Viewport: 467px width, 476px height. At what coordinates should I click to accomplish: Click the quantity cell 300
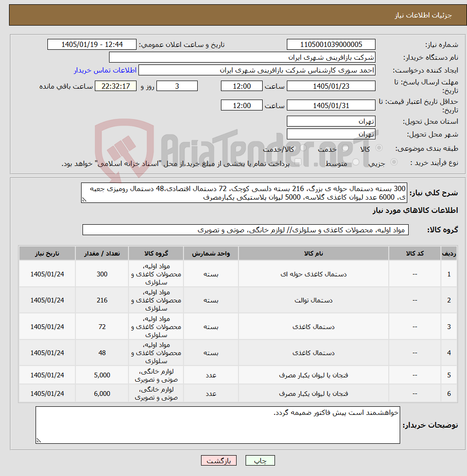[102, 274]
